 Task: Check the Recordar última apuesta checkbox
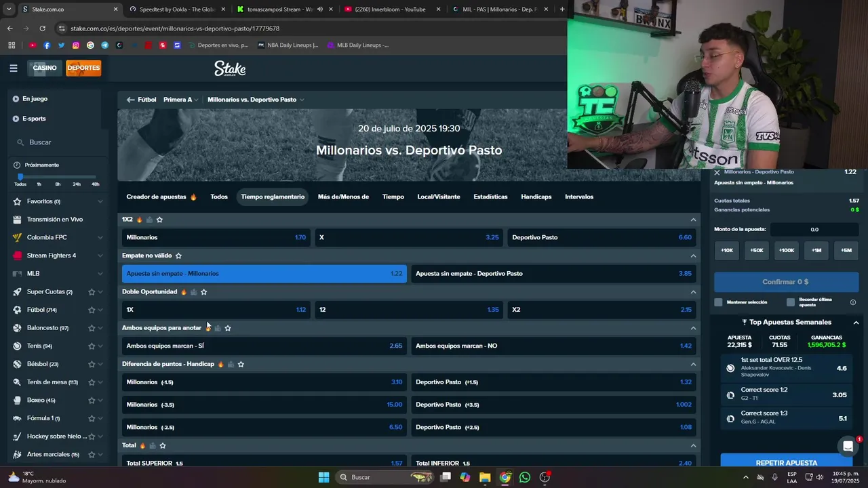pos(791,302)
